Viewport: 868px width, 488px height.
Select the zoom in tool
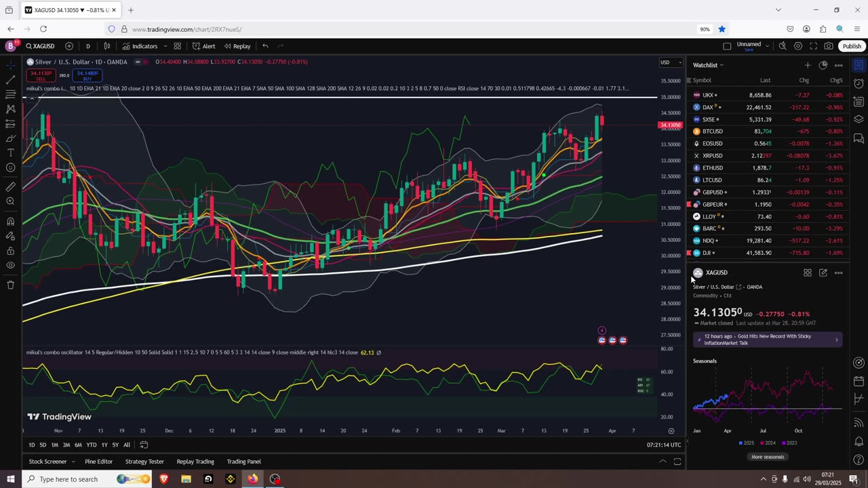(10, 201)
